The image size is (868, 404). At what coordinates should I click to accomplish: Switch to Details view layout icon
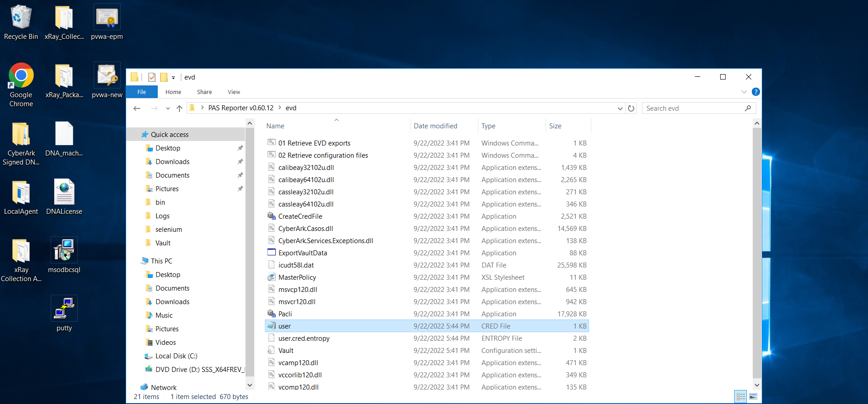coord(741,396)
